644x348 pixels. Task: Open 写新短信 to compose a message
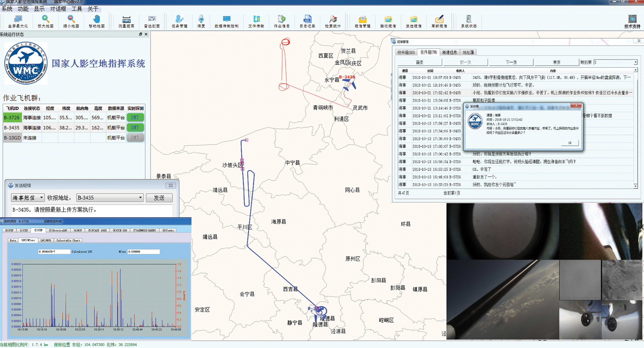439,21
